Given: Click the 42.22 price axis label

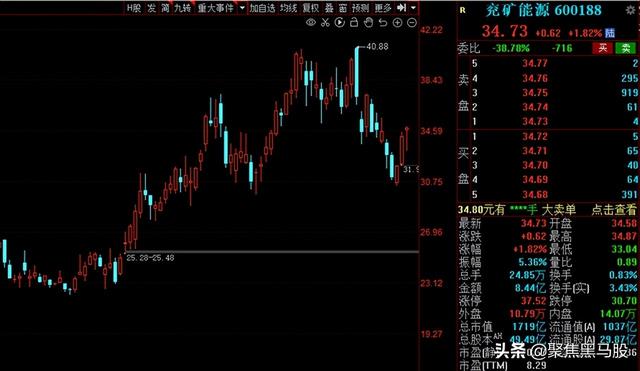Looking at the screenshot, I should coord(431,30).
